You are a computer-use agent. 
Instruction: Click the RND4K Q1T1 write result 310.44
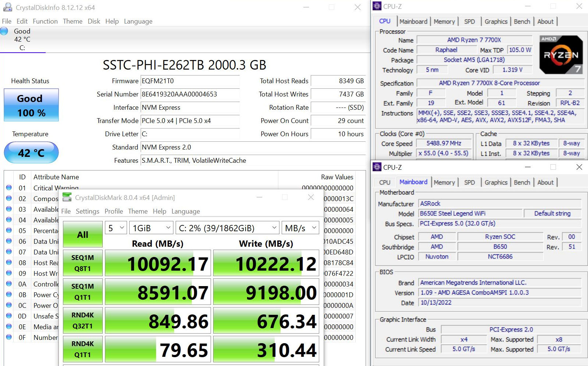(x=266, y=349)
